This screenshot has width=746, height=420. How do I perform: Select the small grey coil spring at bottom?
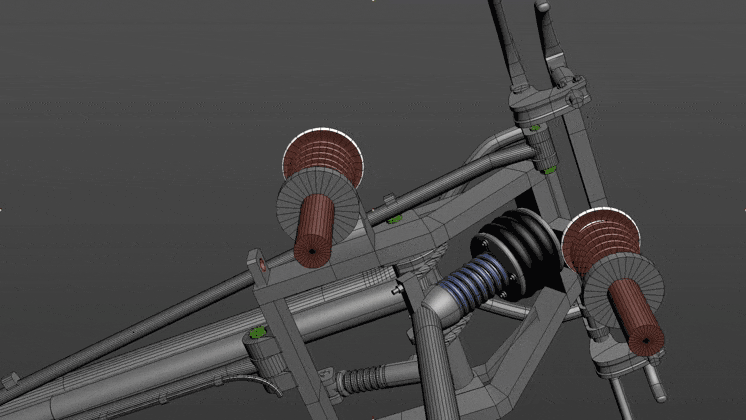pos(364,380)
